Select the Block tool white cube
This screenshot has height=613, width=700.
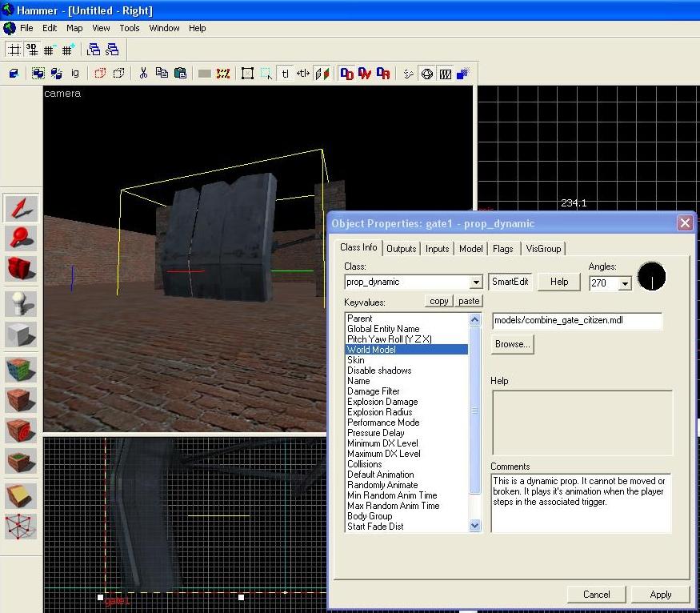pos(21,335)
